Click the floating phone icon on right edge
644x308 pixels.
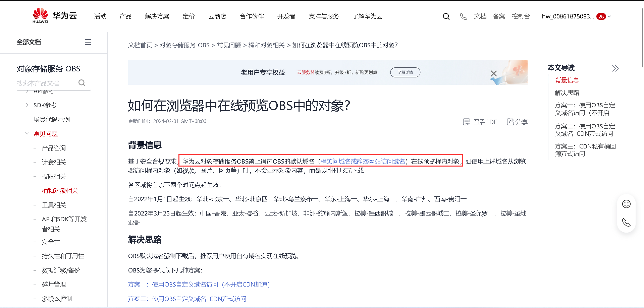click(x=626, y=222)
